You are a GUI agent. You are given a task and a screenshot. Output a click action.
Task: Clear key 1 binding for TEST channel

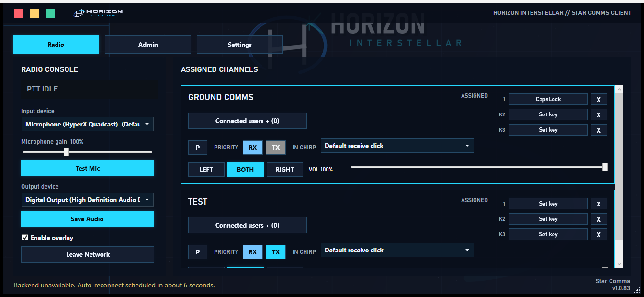[x=599, y=204]
